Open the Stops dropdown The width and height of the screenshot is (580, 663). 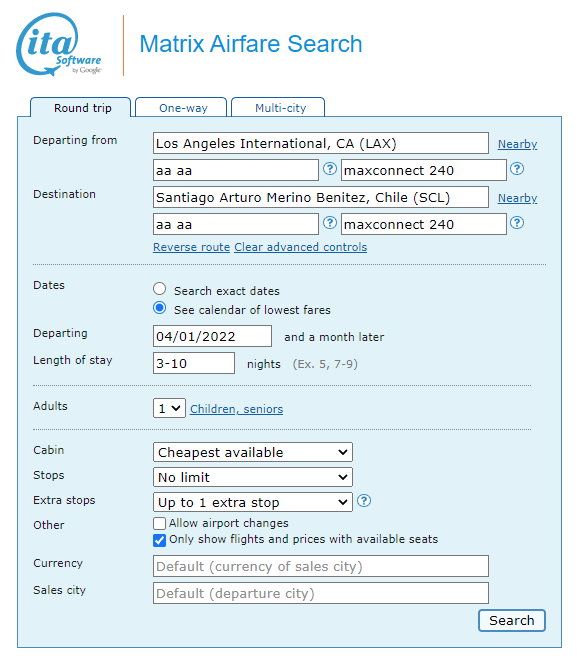[252, 477]
